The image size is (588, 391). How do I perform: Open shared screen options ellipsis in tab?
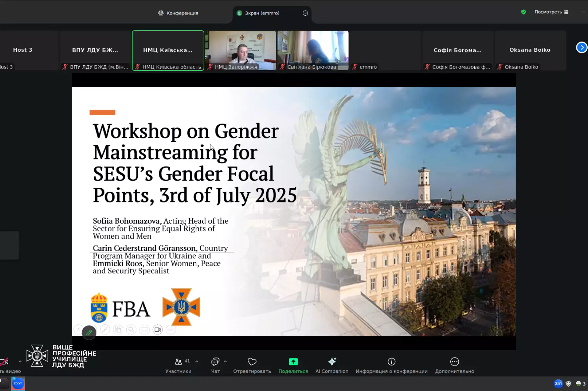point(305,13)
